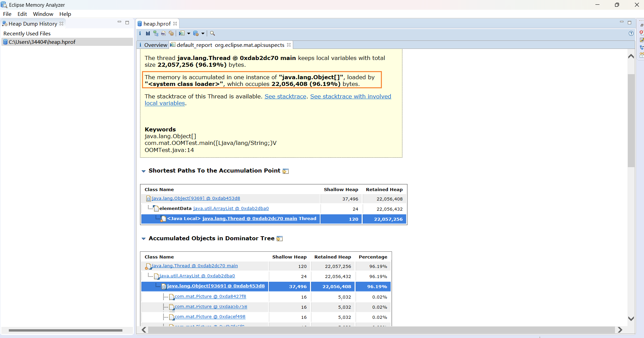Open the Query Browser dropdown arrow
This screenshot has height=338, width=644.
203,33
